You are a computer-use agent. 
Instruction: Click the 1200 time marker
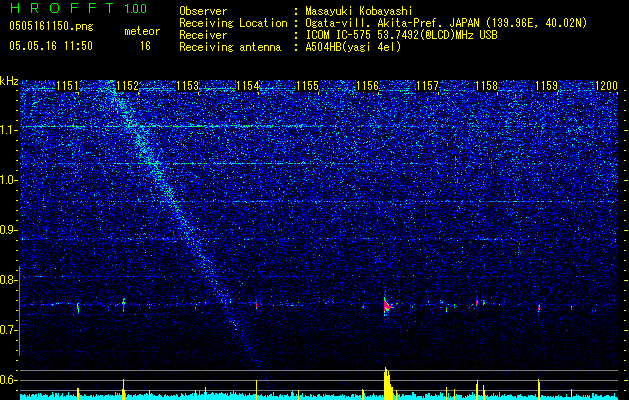606,86
